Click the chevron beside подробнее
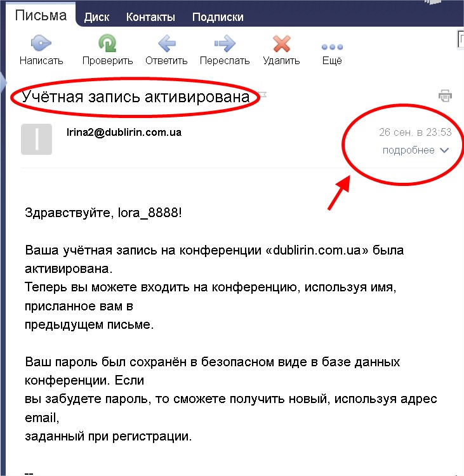Viewport: 464px width, 476px height. pyautogui.click(x=444, y=150)
